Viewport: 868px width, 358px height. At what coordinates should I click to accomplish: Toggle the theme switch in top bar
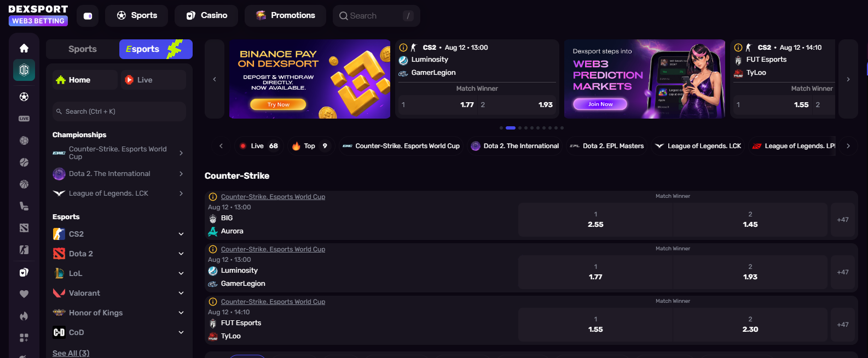point(88,16)
